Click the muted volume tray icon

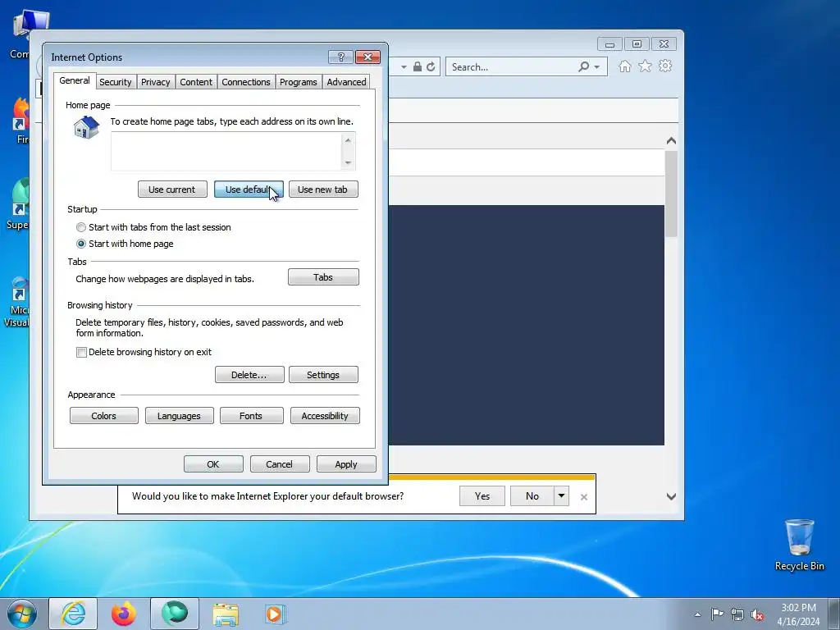click(757, 614)
